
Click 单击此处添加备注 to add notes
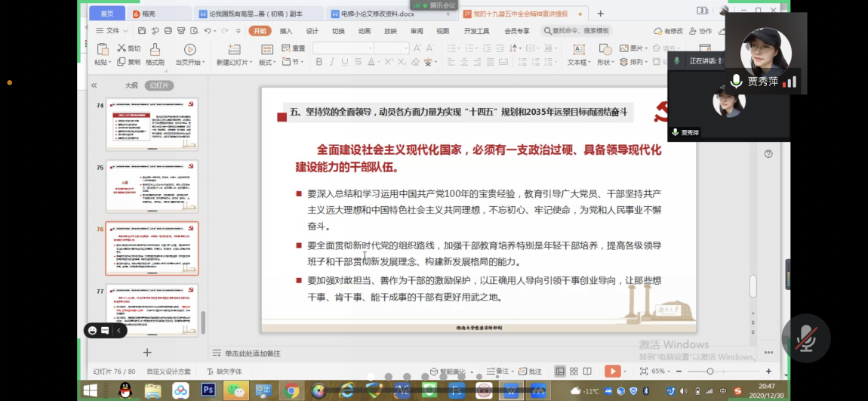(x=252, y=353)
